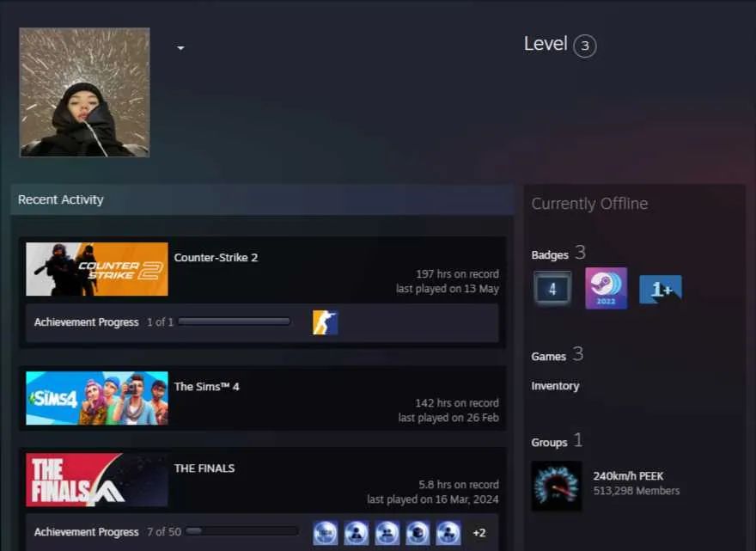Open the Counter-Strike 2 achievement icon

pos(326,323)
